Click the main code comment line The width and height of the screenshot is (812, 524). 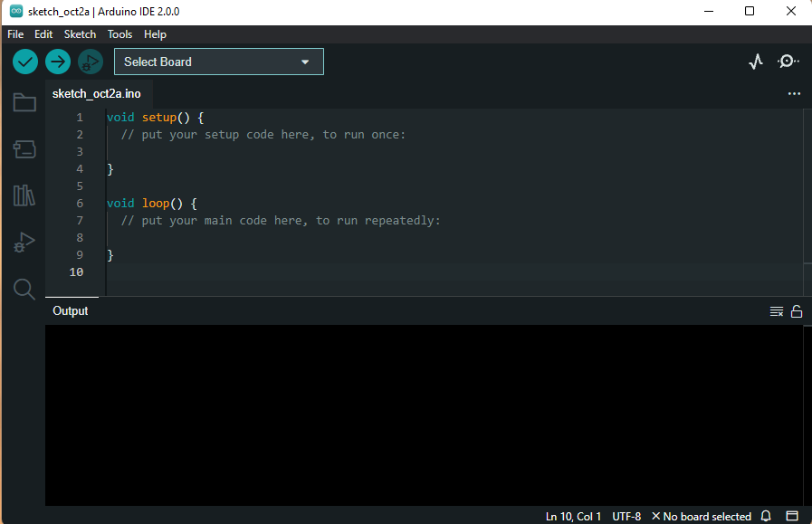pos(280,221)
